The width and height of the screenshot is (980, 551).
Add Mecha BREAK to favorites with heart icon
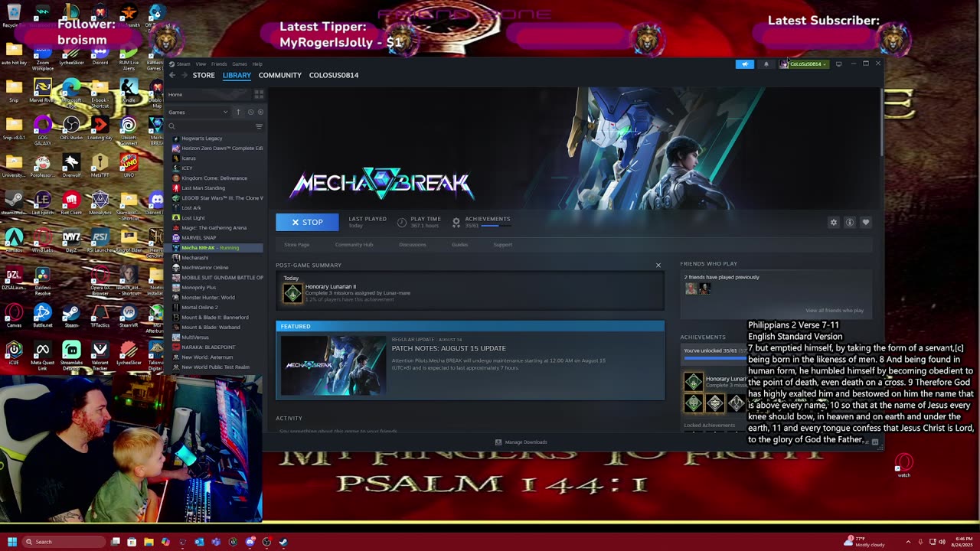[x=866, y=222]
